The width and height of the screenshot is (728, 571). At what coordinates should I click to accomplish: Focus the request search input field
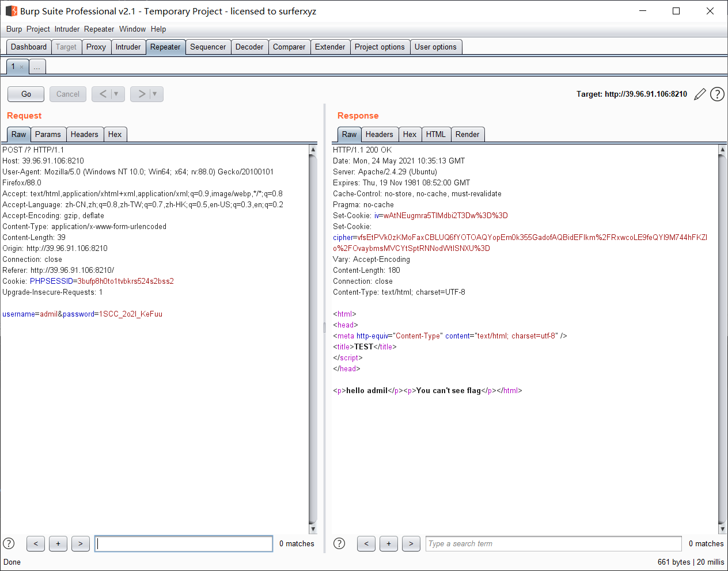click(184, 543)
